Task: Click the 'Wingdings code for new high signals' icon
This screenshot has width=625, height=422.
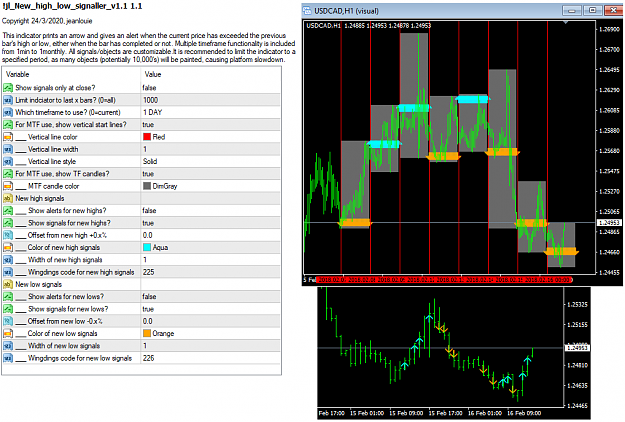Action: coord(8,272)
